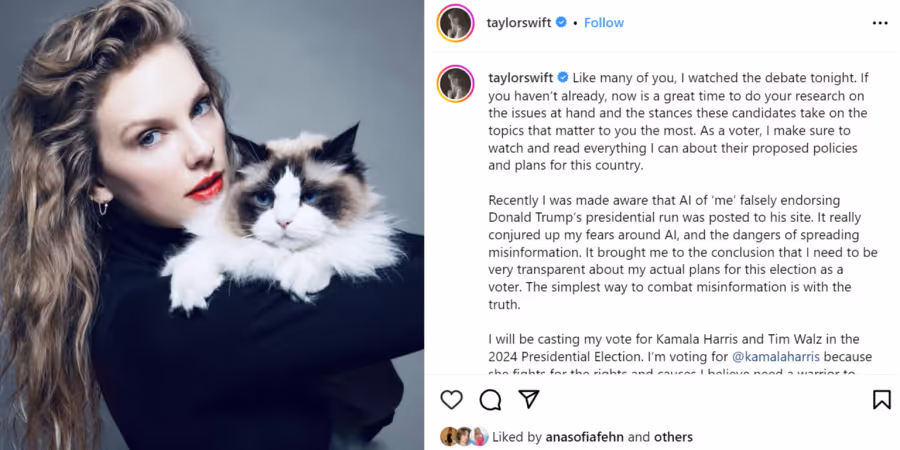The height and width of the screenshot is (450, 900).
Task: Click taylorswift username in the post header
Action: (518, 22)
